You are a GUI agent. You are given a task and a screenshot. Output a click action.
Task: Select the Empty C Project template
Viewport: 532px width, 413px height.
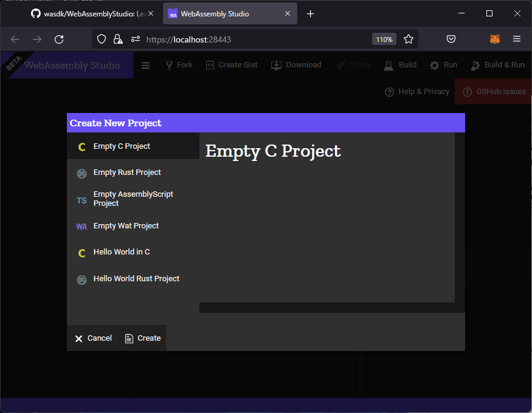point(122,146)
